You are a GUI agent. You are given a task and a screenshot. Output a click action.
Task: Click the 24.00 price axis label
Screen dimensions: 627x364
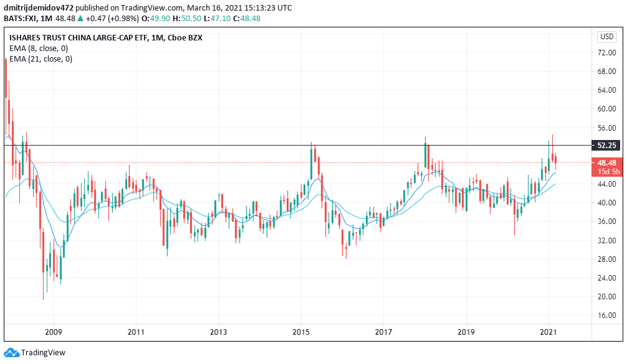(x=606, y=278)
